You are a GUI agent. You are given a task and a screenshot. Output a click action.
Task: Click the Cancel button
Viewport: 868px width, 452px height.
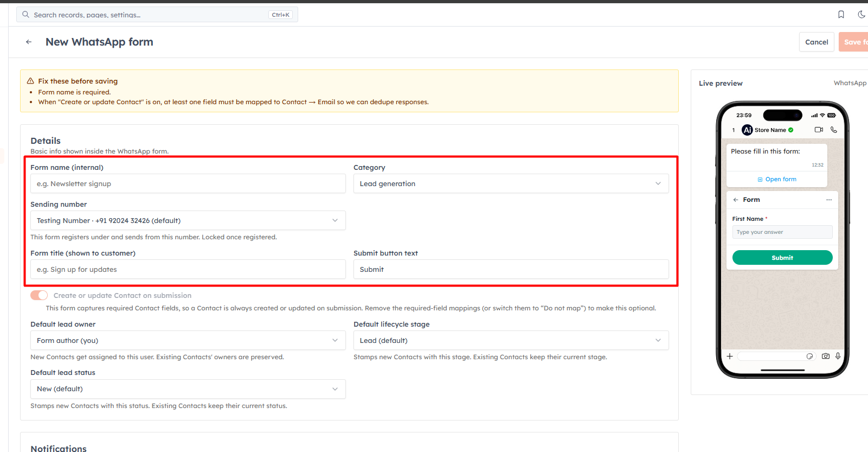point(816,42)
